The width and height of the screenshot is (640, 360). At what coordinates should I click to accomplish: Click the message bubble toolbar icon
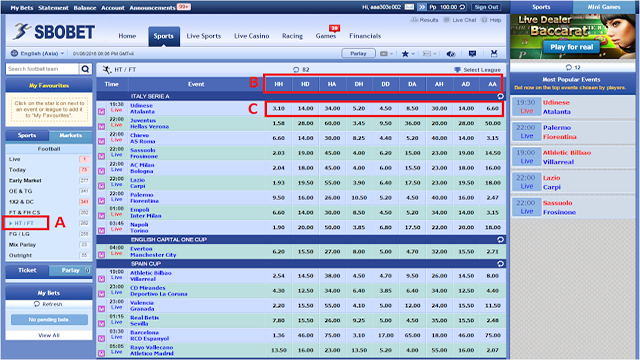pyautogui.click(x=472, y=54)
